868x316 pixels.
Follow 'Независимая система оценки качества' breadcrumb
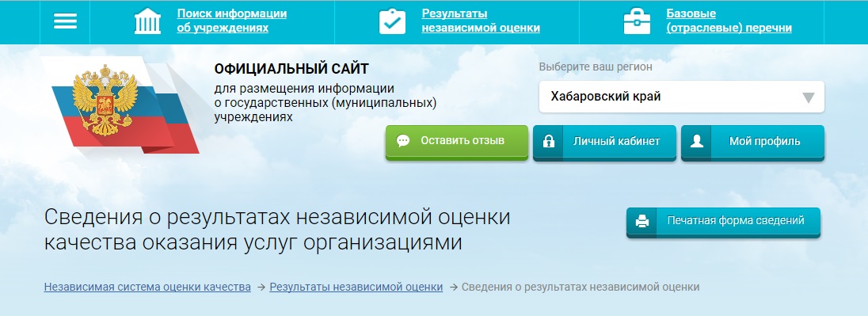point(147,287)
